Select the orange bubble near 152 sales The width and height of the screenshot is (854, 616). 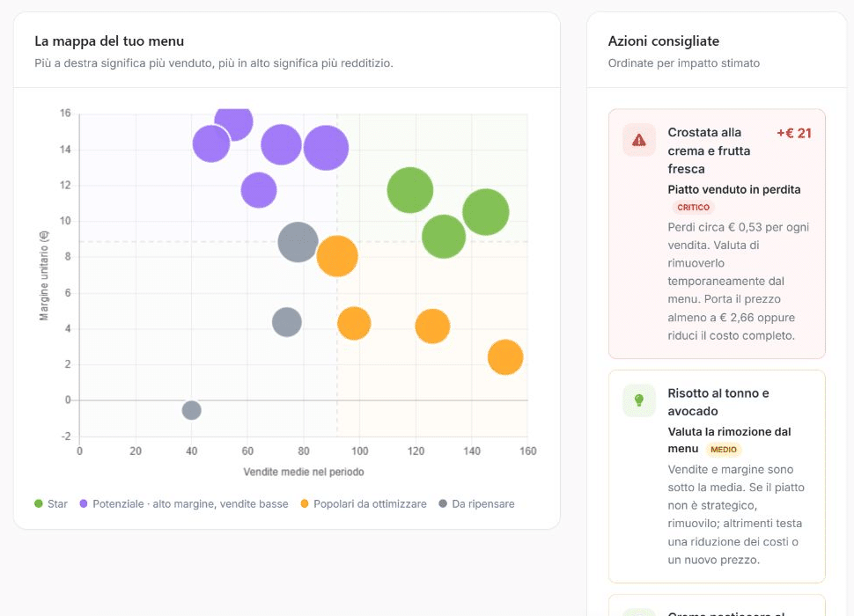pyautogui.click(x=505, y=357)
